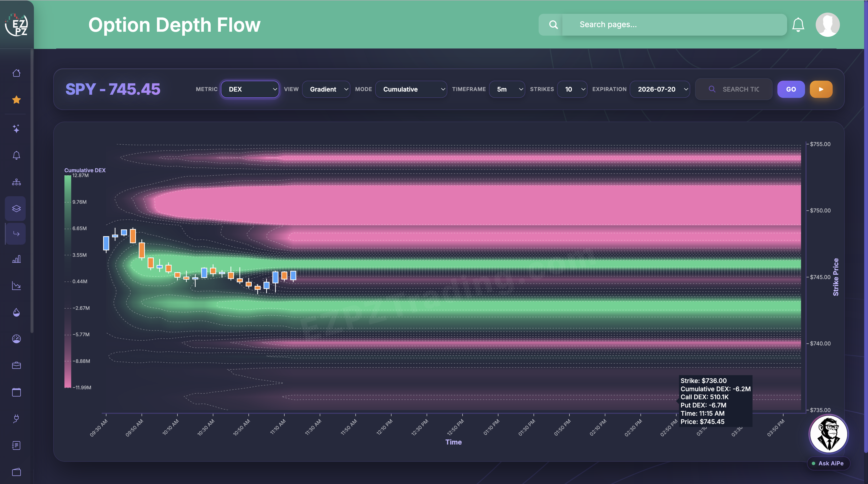The image size is (868, 484).
Task: Open the EXPIRATION dropdown 2026-07-20
Action: tap(660, 89)
